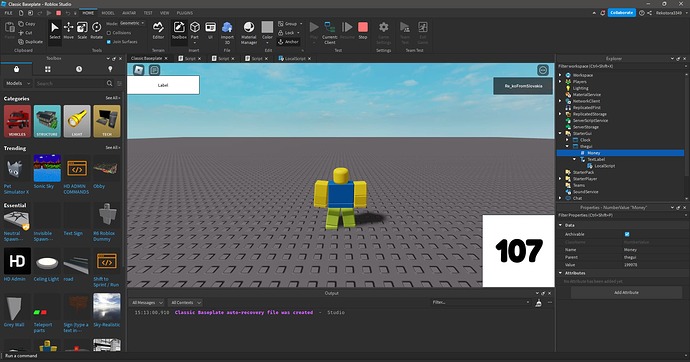The image size is (690, 362).
Task: Open the Vehicles category thumbnail
Action: coord(17,121)
